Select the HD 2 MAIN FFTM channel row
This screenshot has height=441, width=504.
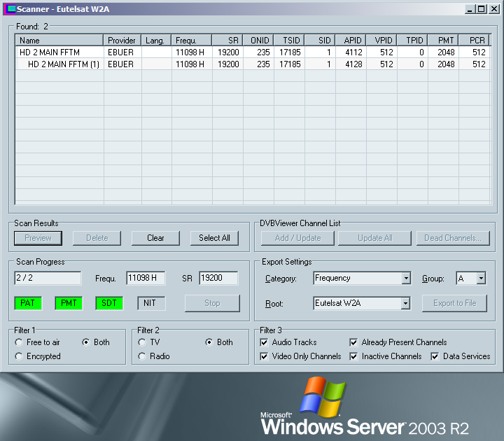click(253, 52)
